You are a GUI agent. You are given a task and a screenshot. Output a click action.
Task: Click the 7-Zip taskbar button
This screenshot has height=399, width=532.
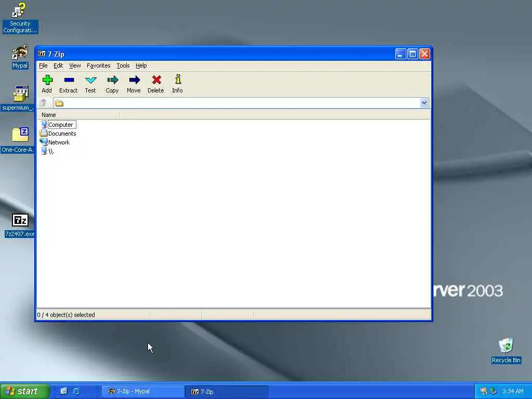[x=227, y=392]
